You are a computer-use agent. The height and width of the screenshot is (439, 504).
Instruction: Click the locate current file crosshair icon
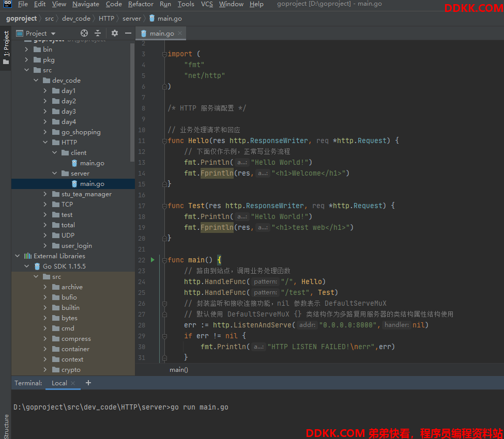[84, 33]
